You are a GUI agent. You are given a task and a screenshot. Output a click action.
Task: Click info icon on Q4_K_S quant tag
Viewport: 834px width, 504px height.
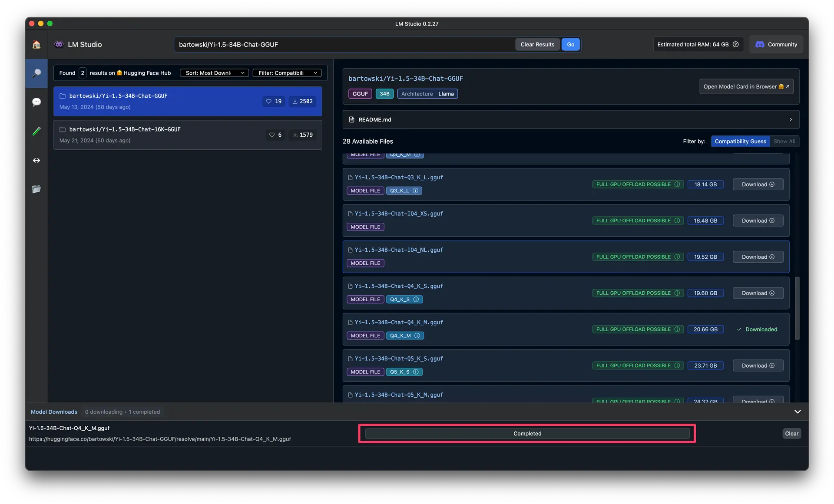pyautogui.click(x=416, y=300)
